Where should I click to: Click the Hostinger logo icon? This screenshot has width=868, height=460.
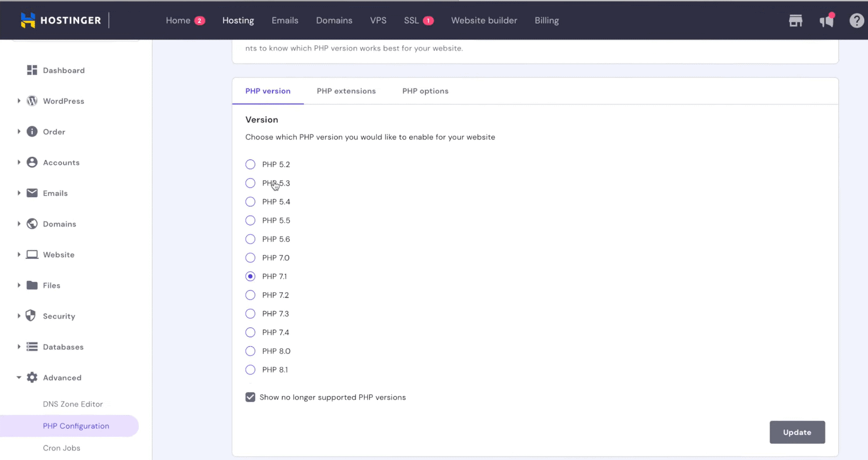click(x=28, y=20)
